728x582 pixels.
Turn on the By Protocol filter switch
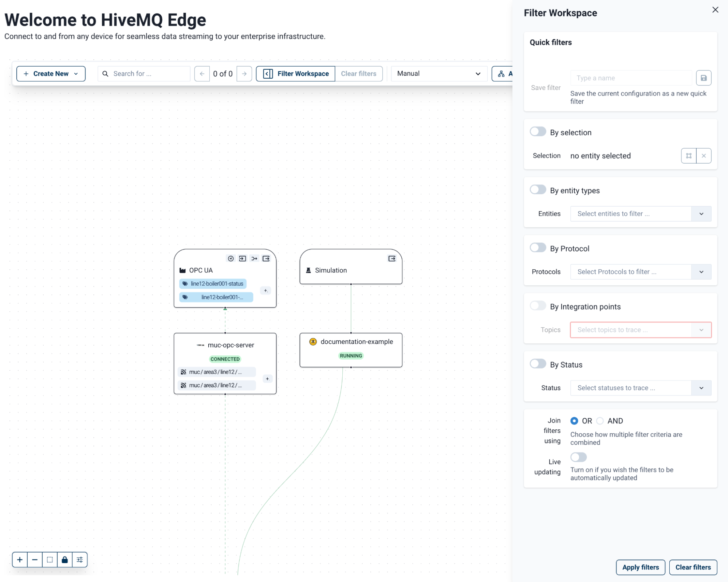(x=538, y=248)
